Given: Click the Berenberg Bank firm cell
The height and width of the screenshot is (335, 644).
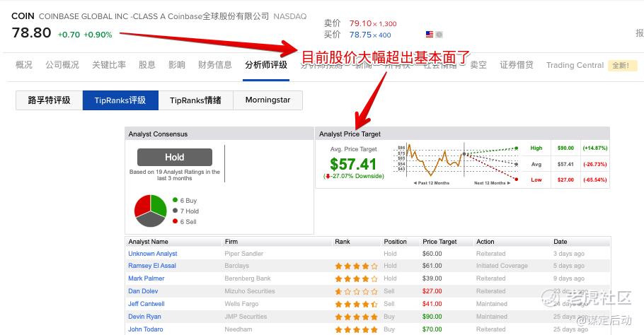Looking at the screenshot, I should 248,278.
